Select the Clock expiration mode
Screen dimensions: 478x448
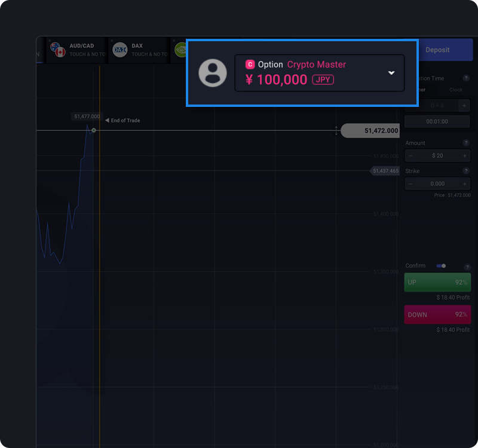click(x=455, y=90)
